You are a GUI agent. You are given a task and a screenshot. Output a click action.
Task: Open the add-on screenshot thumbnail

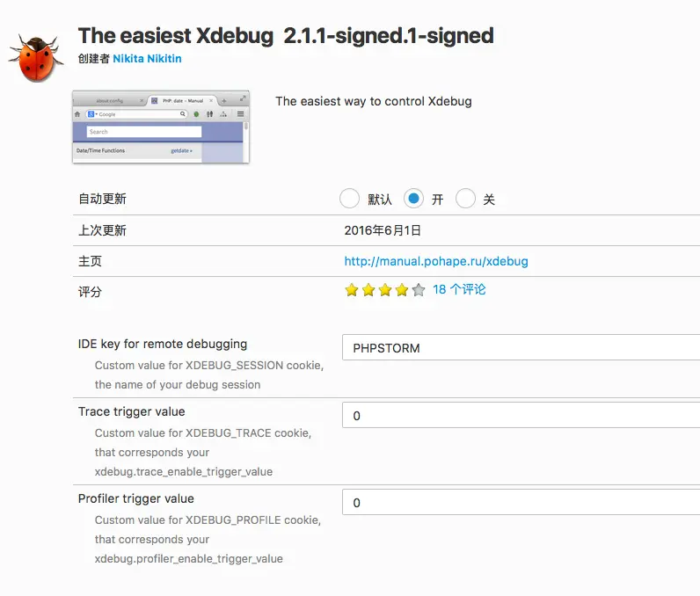click(x=160, y=127)
